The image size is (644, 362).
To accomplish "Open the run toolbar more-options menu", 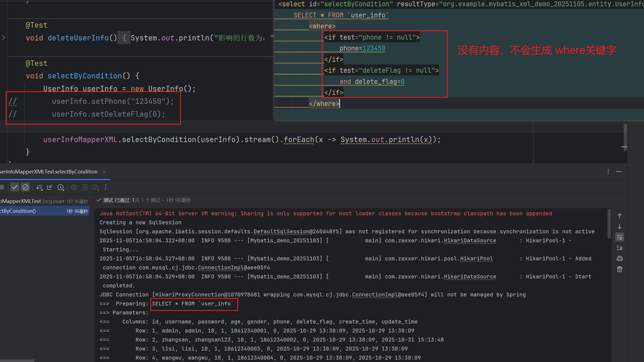I will click(x=106, y=187).
